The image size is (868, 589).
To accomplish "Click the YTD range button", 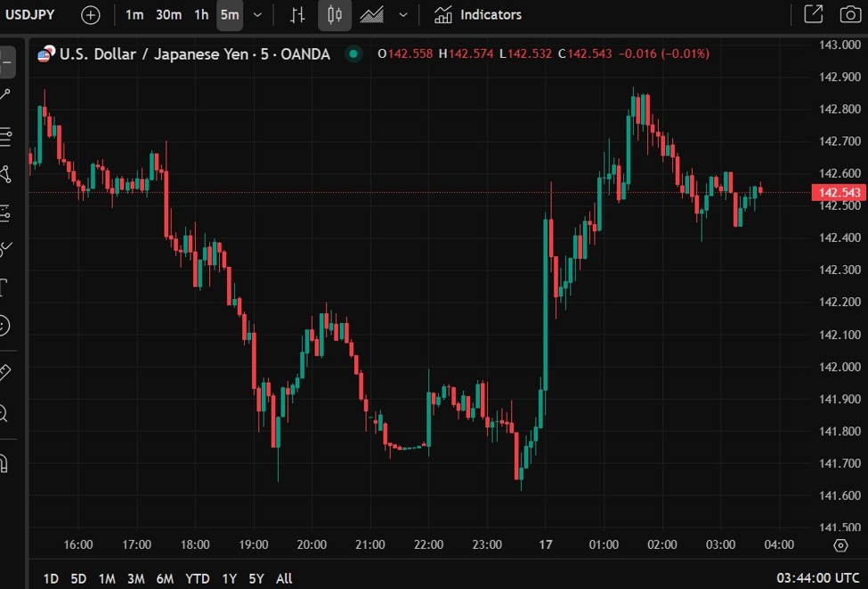I will pos(197,578).
